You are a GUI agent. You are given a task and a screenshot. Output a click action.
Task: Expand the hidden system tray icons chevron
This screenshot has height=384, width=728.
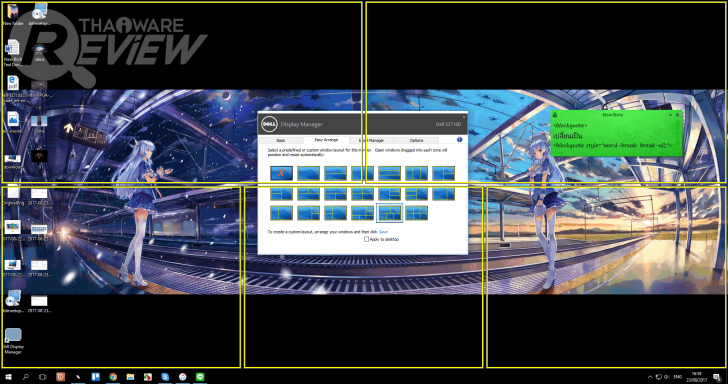tap(650, 377)
